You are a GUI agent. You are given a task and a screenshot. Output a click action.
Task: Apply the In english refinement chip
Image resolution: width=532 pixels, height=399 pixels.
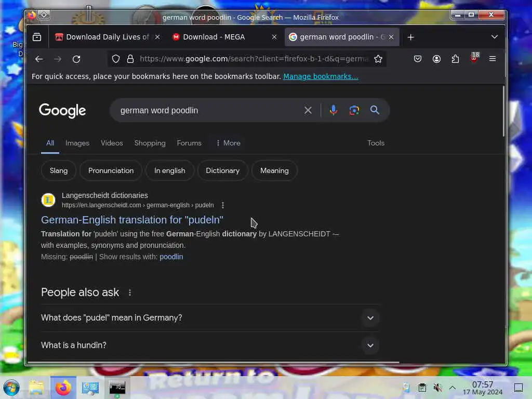point(170,170)
